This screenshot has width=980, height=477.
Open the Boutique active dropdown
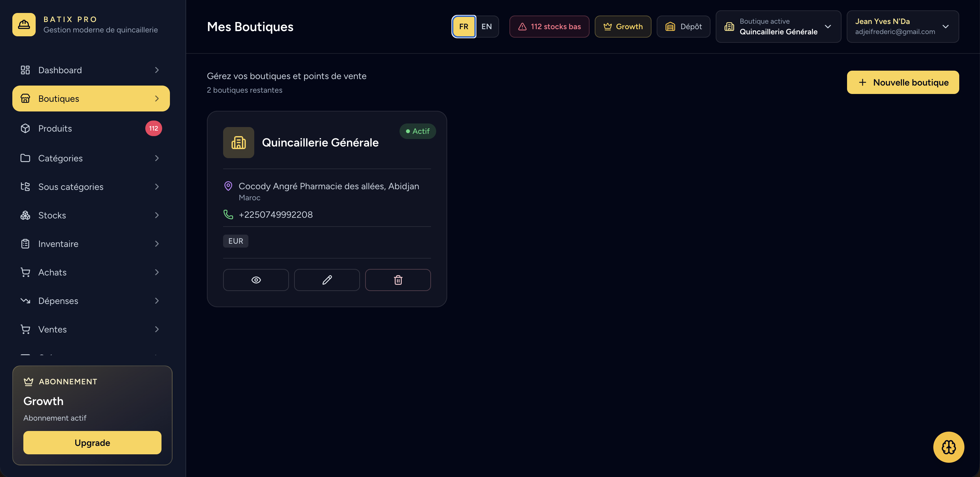778,27
